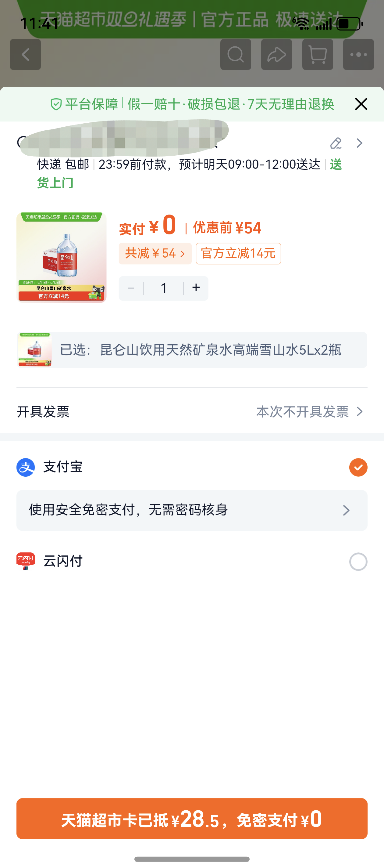This screenshot has width=384, height=868.
Task: Tap the 昆仑山 product thumbnail image
Action: pyautogui.click(x=62, y=257)
